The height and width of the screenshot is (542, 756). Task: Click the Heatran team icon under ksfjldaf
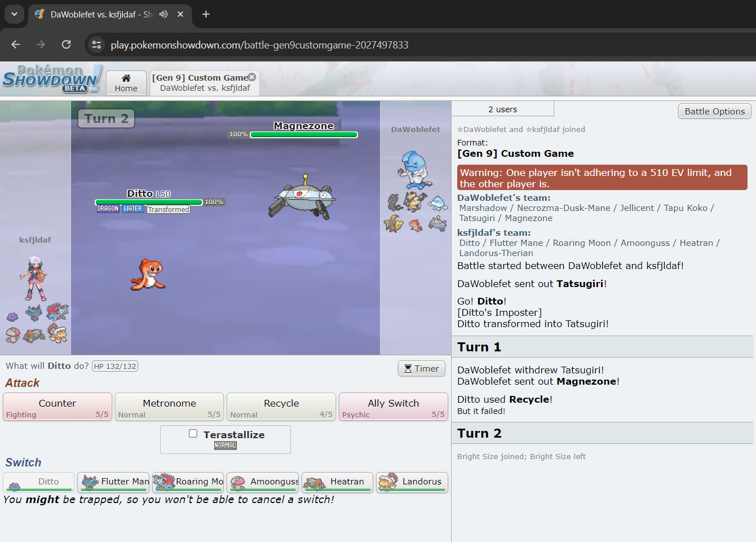coord(34,336)
